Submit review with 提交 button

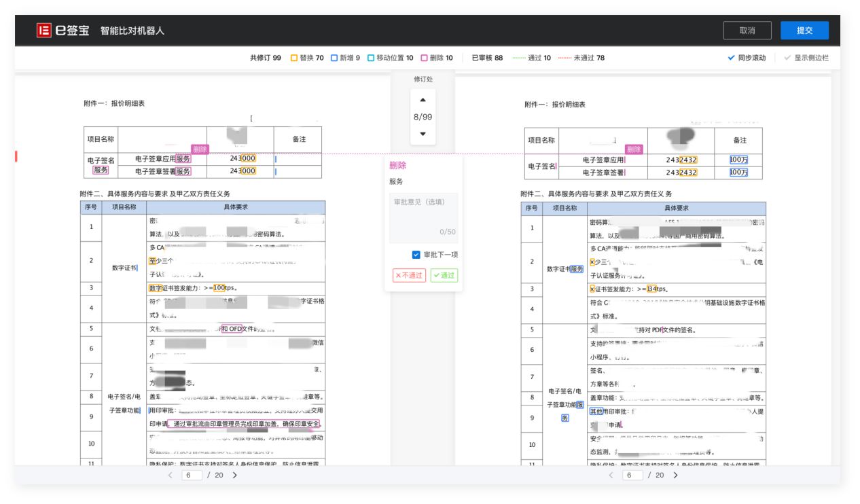pos(805,31)
